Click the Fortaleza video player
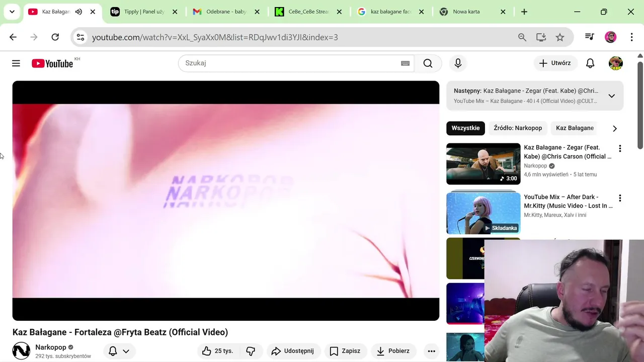Image resolution: width=644 pixels, height=362 pixels. pyautogui.click(x=226, y=201)
